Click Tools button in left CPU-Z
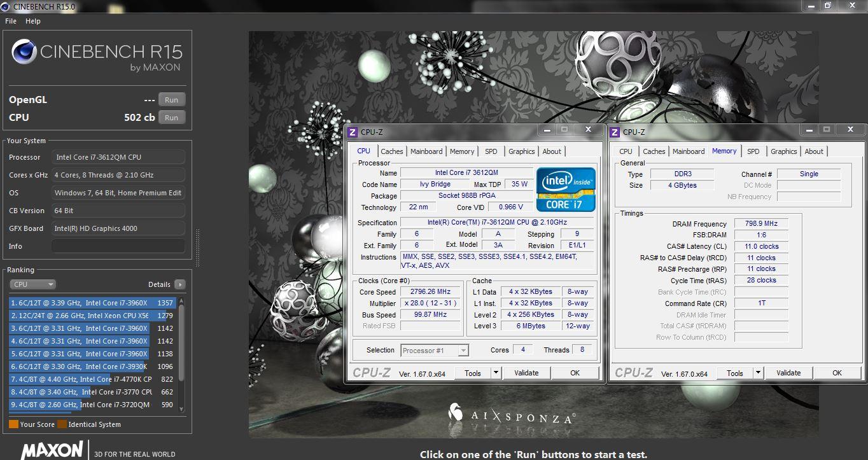Screen dimensions: 868x460 click(x=473, y=373)
